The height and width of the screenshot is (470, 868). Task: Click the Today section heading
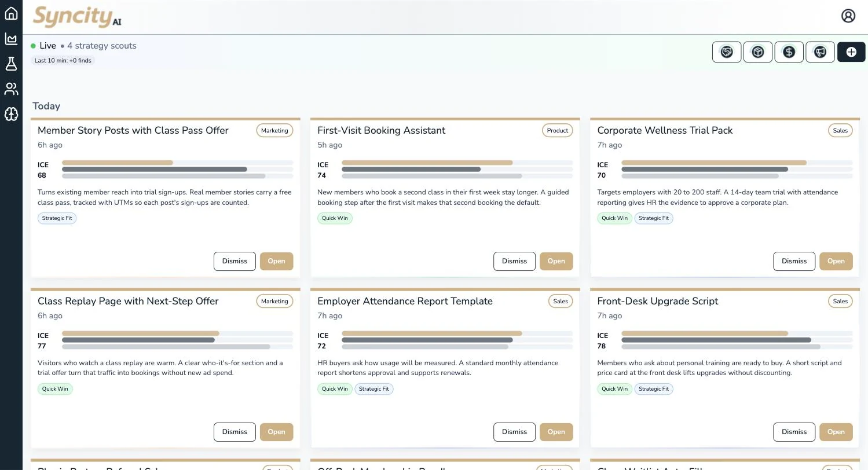[46, 107]
